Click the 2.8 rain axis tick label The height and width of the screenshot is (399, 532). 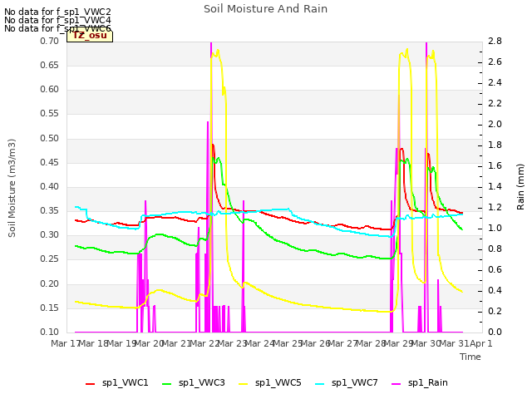click(x=495, y=41)
